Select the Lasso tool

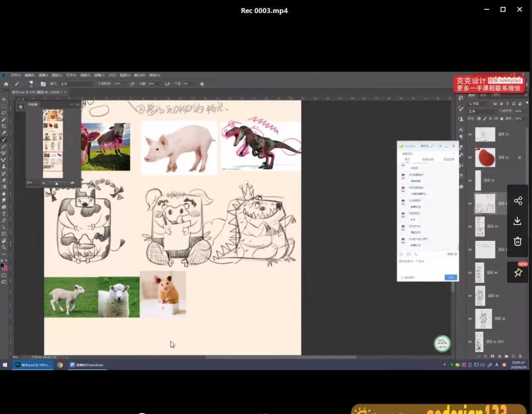pyautogui.click(x=4, y=113)
